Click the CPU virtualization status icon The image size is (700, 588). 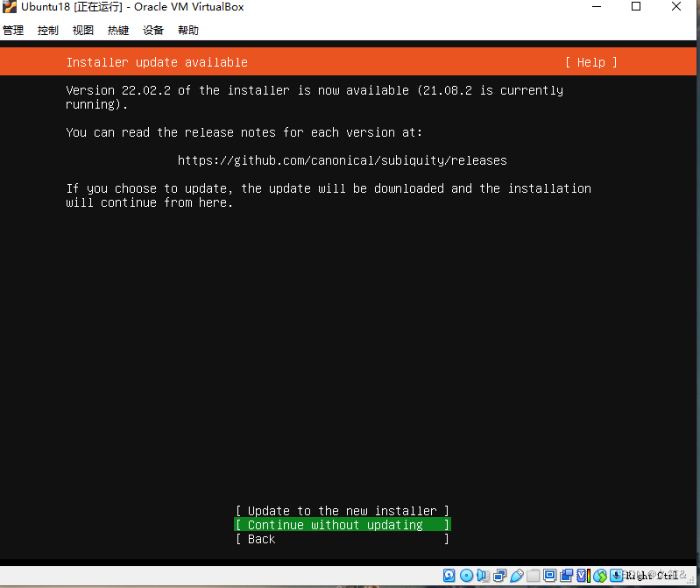[583, 576]
